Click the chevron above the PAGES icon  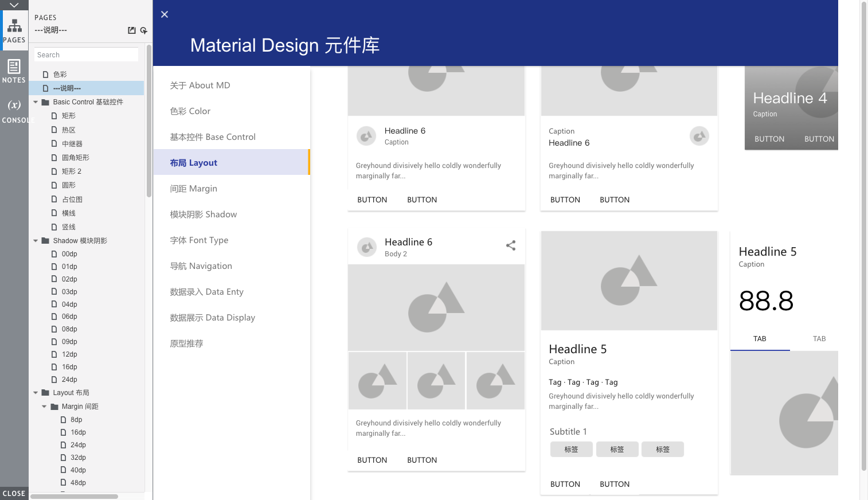coord(14,5)
